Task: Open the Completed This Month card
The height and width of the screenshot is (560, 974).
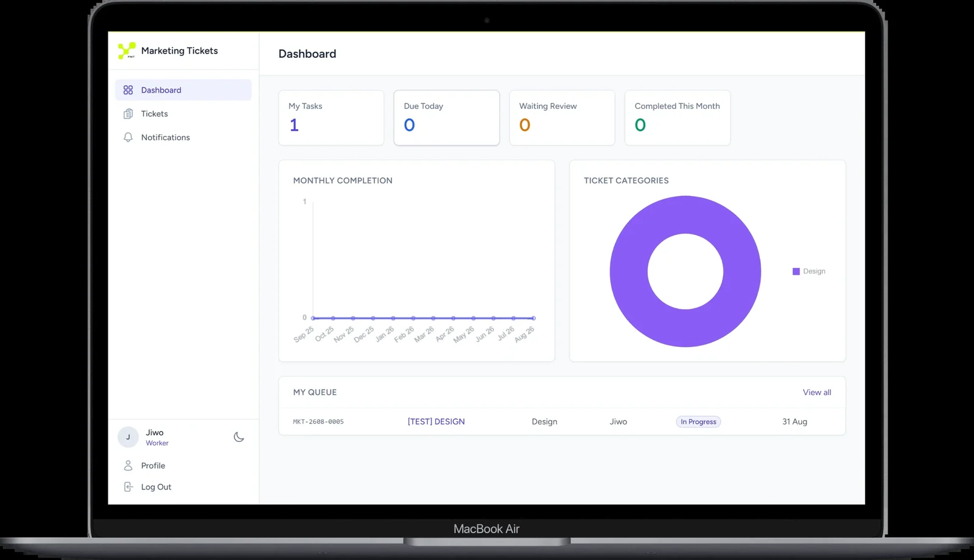Action: pos(678,117)
